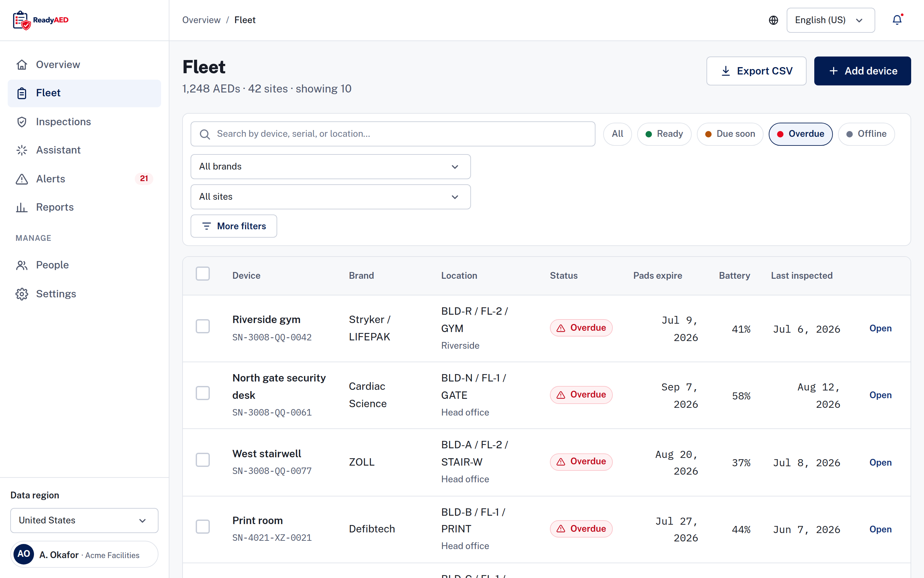
Task: Open the English (US) language dropdown
Action: 830,20
